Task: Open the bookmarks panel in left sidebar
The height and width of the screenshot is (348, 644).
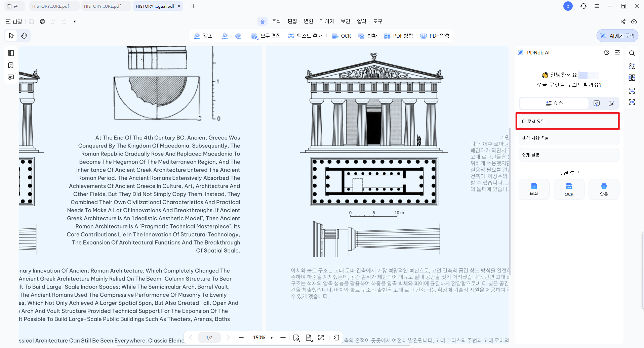Action: point(11,65)
